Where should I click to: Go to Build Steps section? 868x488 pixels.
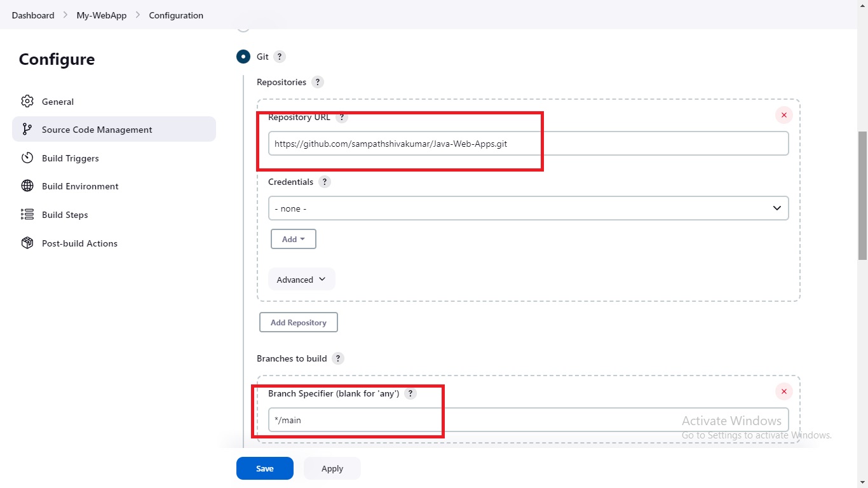pos(114,215)
